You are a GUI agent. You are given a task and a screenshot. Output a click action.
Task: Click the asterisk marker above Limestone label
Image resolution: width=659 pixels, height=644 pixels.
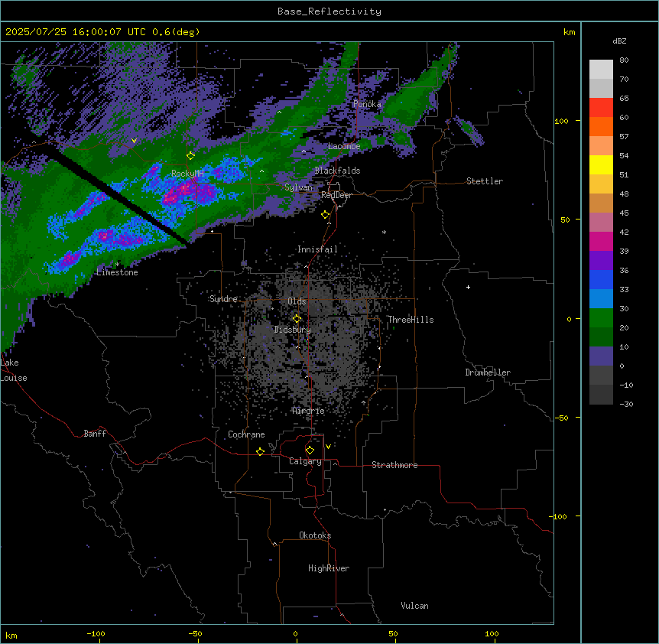tap(117, 265)
